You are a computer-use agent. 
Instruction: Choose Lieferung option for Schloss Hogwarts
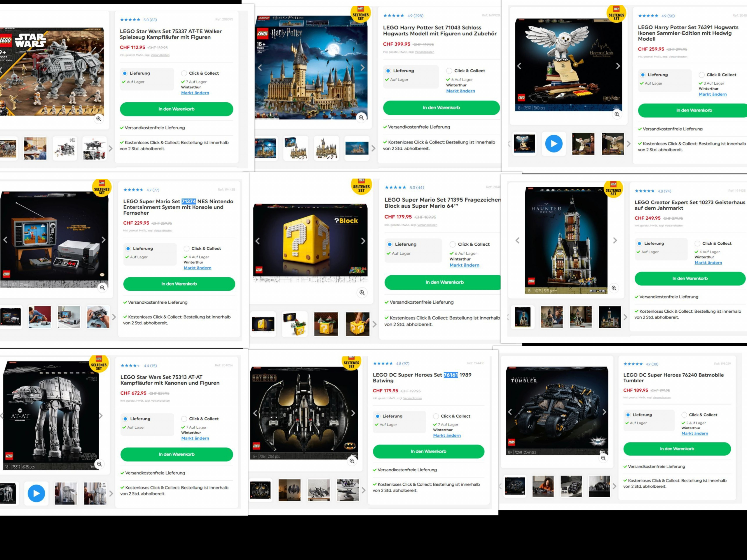pos(388,71)
